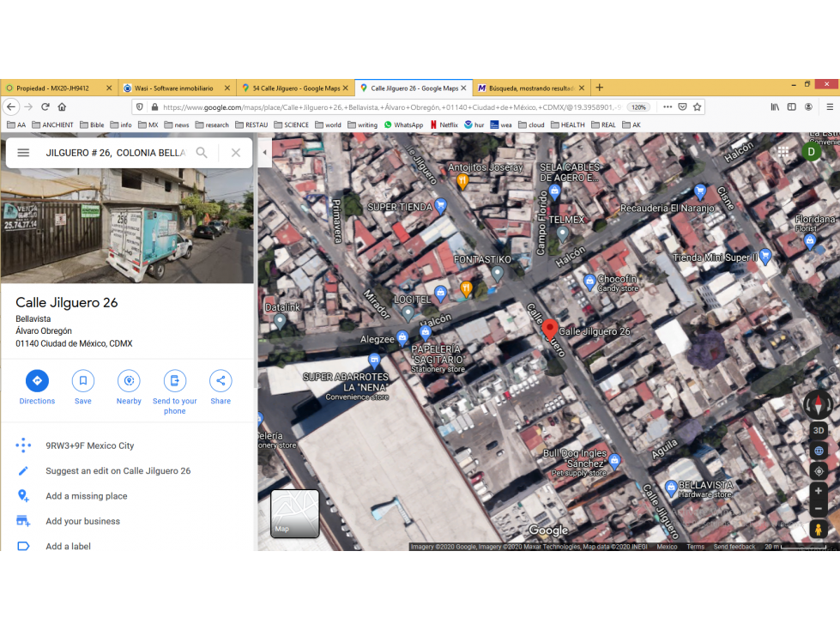Select the BELLAVISTA hardware store marker
Image resolution: width=840 pixels, height=630 pixels.
pos(671,488)
